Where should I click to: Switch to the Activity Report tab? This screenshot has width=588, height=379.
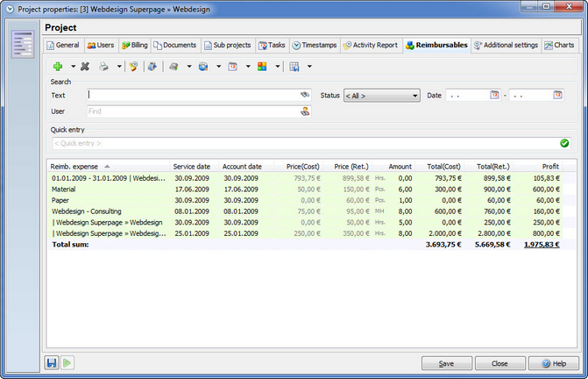click(x=371, y=45)
